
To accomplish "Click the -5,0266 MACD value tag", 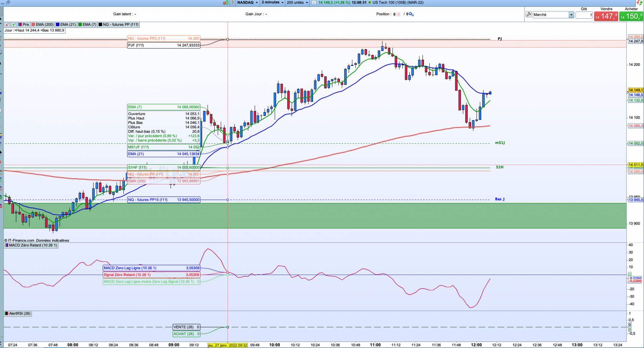I will [x=636, y=281].
